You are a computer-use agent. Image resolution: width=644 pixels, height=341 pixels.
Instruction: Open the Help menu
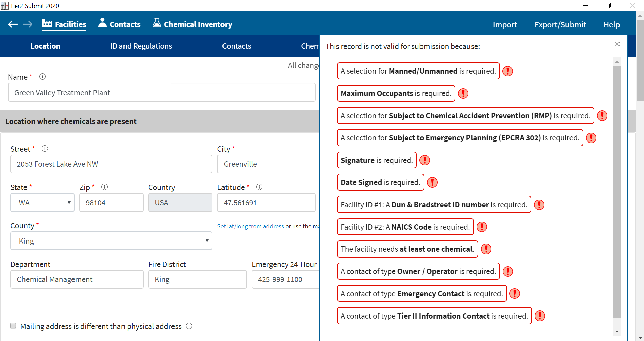point(611,25)
